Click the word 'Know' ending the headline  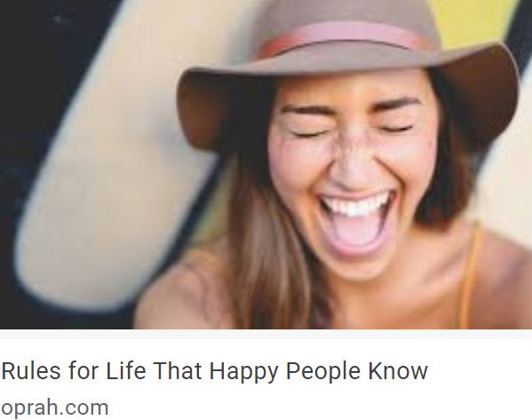(398, 370)
